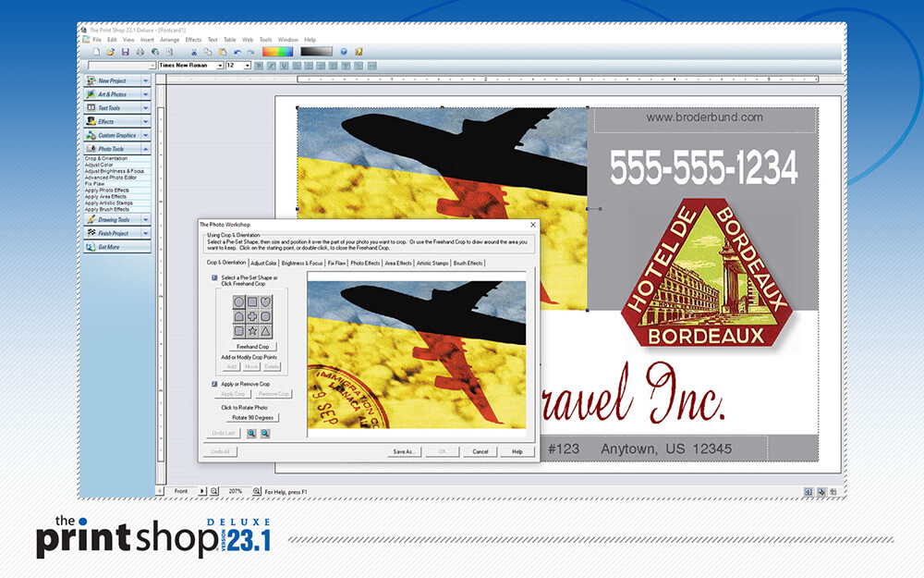
Task: Open help using the blue question mark icon
Action: pyautogui.click(x=344, y=52)
